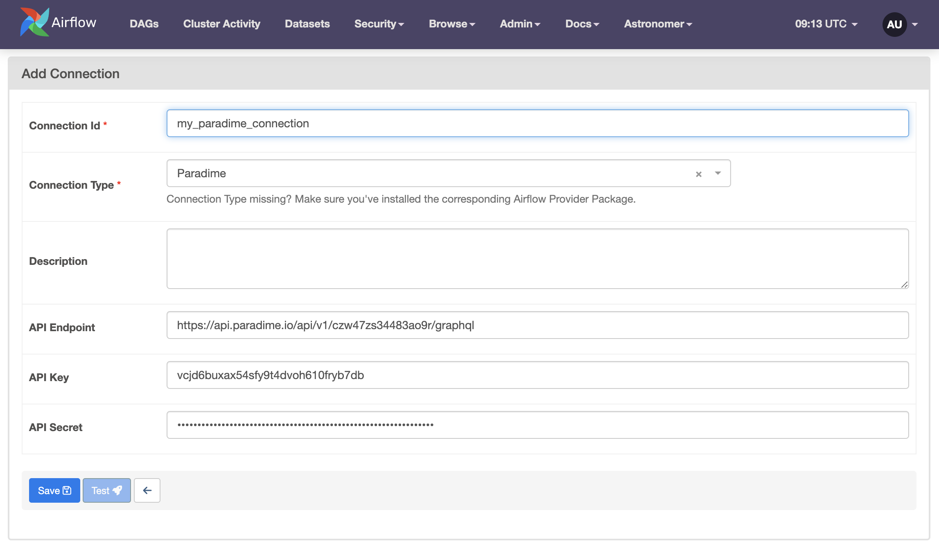939x560 pixels.
Task: Click the API Key label
Action: 49,377
